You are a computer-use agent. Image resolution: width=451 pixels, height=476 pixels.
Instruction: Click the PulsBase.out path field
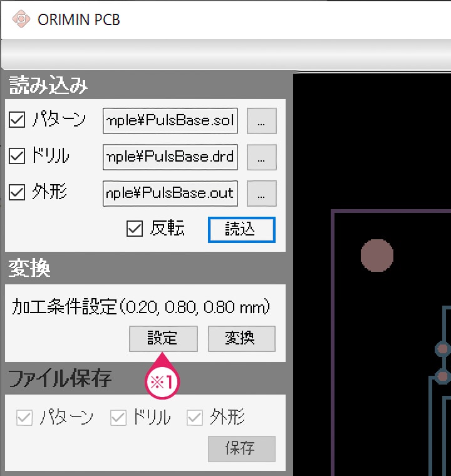170,194
